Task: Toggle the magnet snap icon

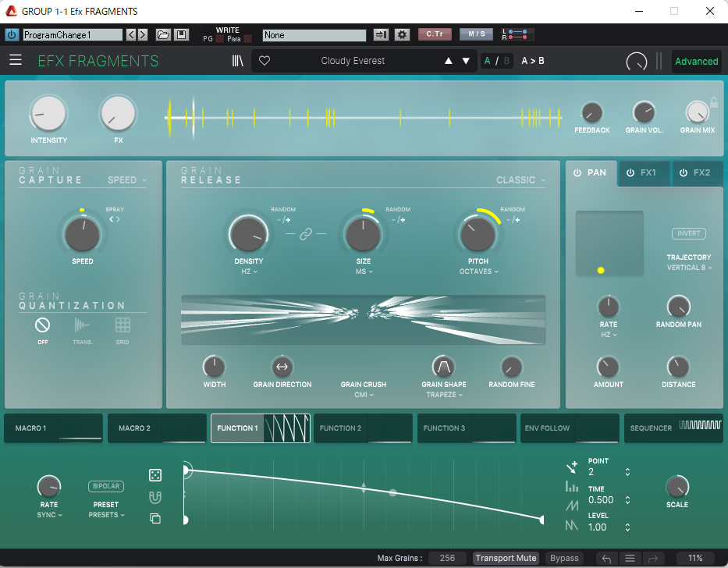Action: [x=155, y=498]
